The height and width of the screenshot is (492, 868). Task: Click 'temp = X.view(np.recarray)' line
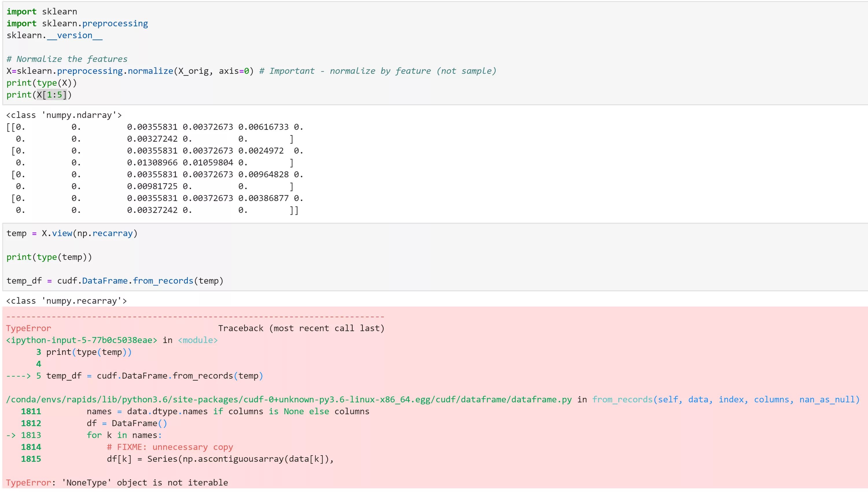[72, 233]
